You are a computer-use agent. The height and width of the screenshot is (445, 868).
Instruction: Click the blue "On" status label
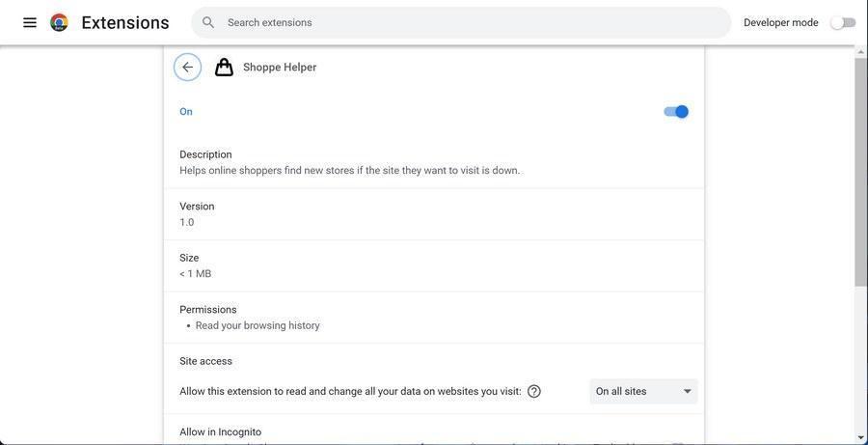pyautogui.click(x=186, y=112)
